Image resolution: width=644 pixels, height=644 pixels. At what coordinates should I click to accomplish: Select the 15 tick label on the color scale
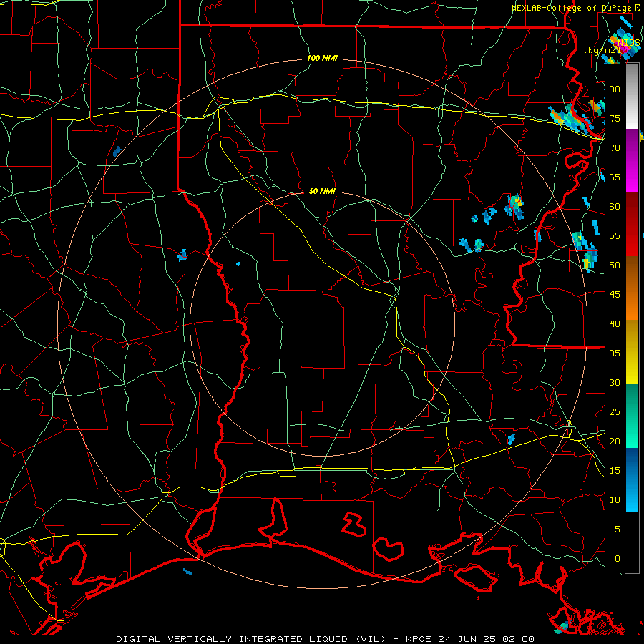(x=615, y=471)
